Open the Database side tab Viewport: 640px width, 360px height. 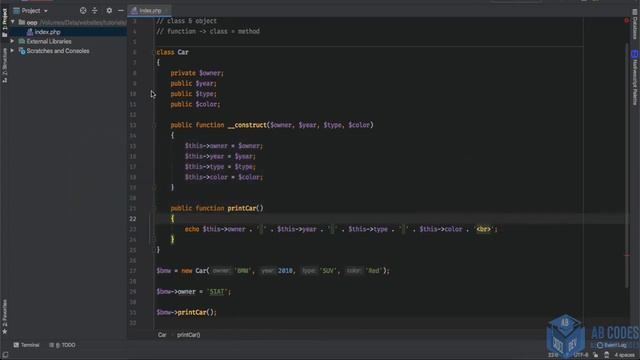click(635, 24)
